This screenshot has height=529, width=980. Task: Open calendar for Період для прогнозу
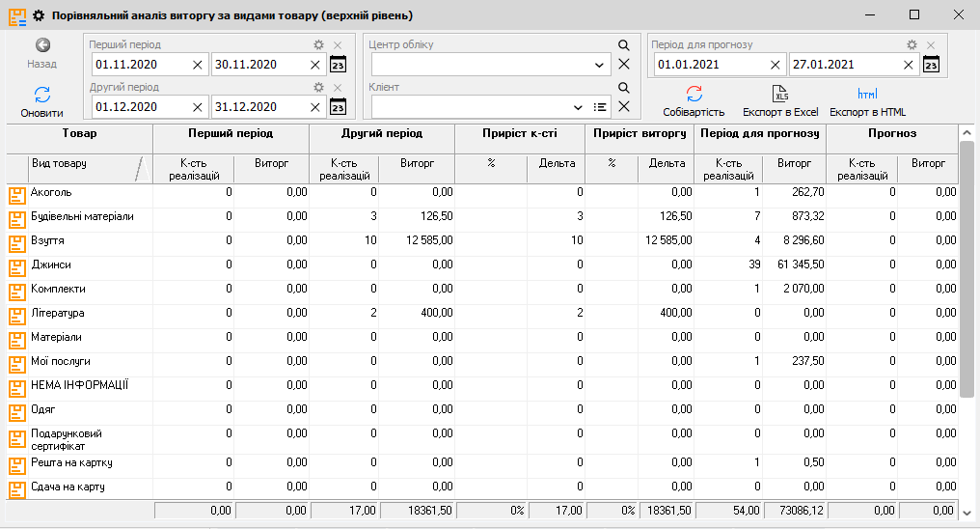[930, 65]
